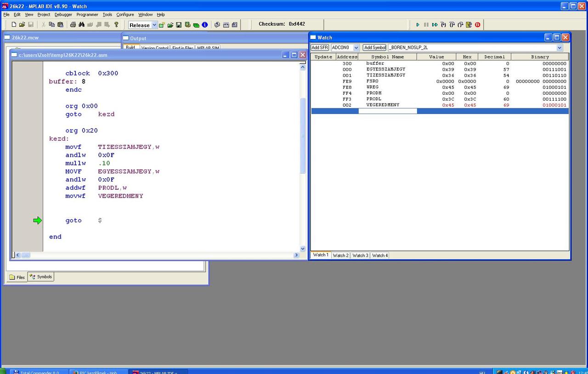Click the green Package in Project icon
This screenshot has width=588, height=374.
tap(196, 25)
